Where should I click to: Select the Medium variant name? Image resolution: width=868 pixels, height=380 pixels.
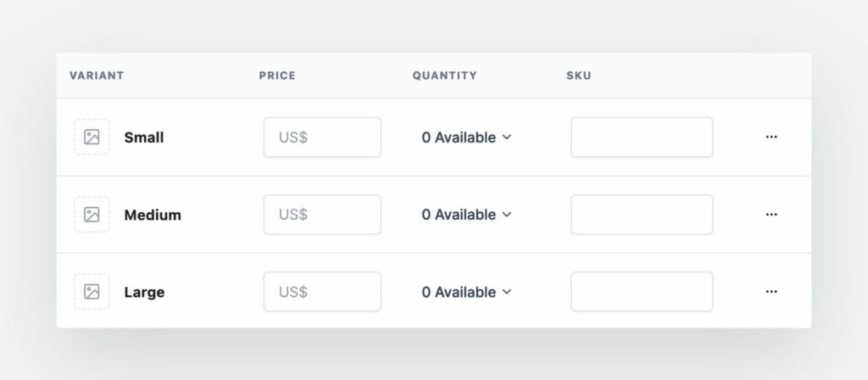[x=153, y=215]
